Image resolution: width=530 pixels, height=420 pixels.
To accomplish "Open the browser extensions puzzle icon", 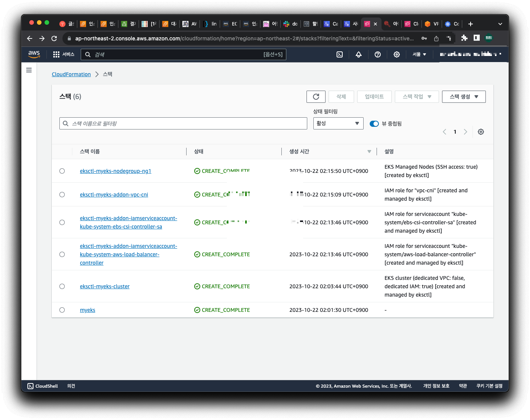I will click(x=464, y=38).
